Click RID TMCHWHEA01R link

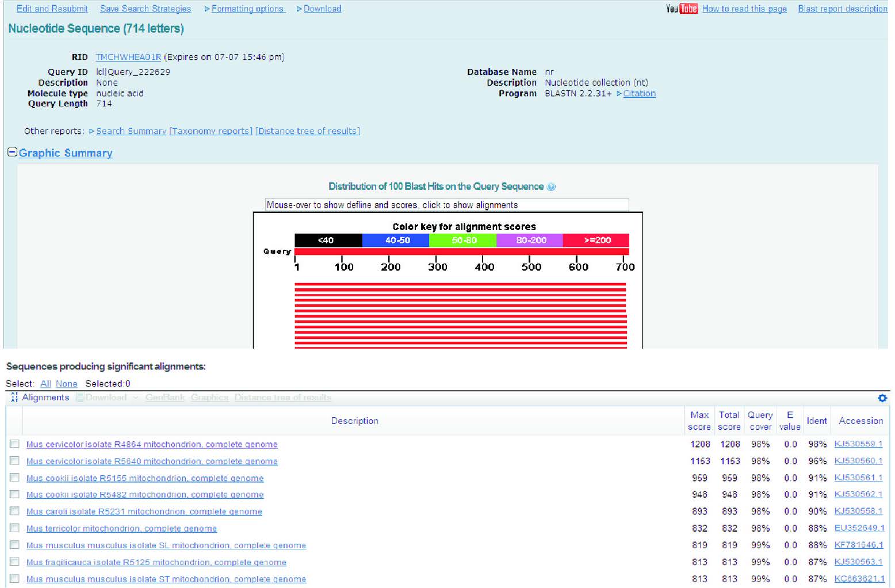(128, 57)
